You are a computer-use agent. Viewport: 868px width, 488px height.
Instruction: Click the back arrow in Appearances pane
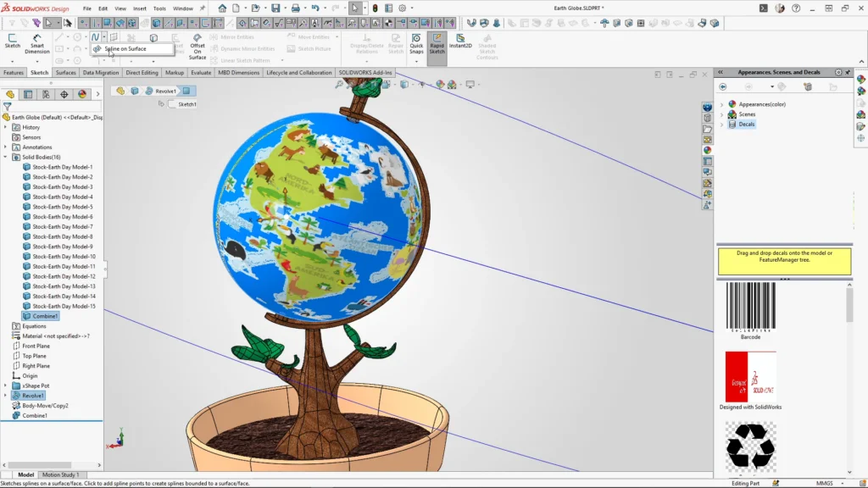pyautogui.click(x=723, y=87)
